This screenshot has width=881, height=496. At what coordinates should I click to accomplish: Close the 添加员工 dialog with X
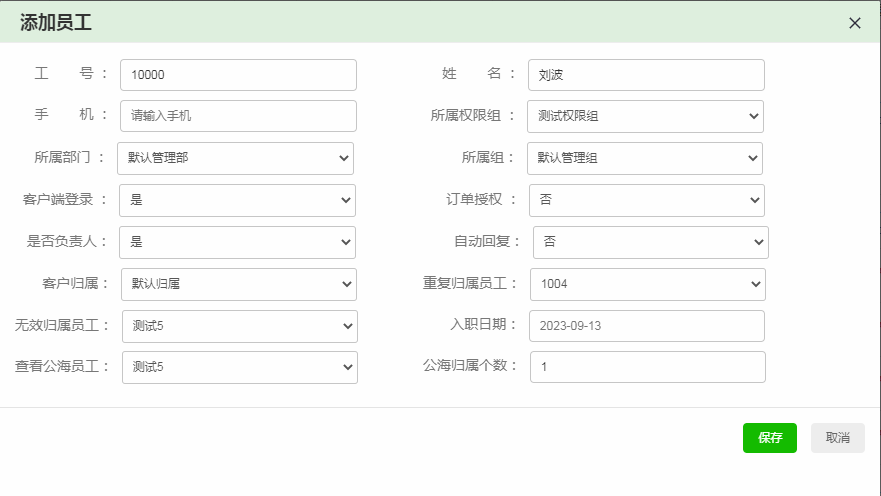coord(854,23)
